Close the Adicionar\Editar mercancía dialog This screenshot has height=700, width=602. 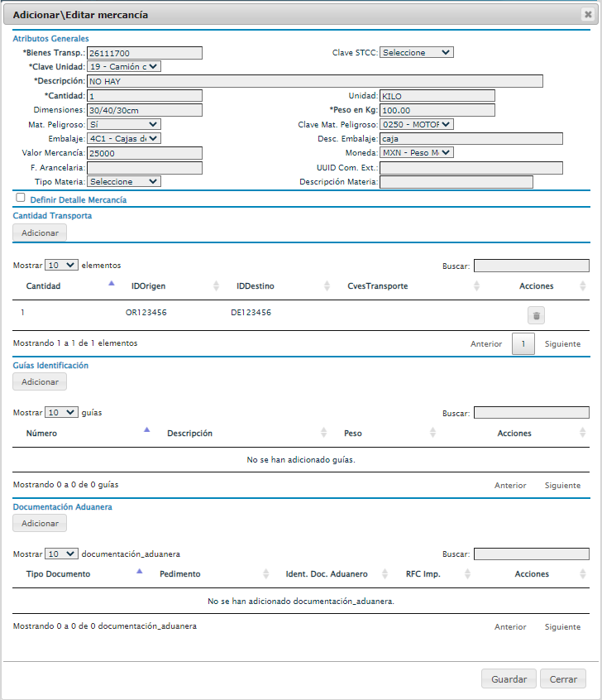tap(588, 14)
